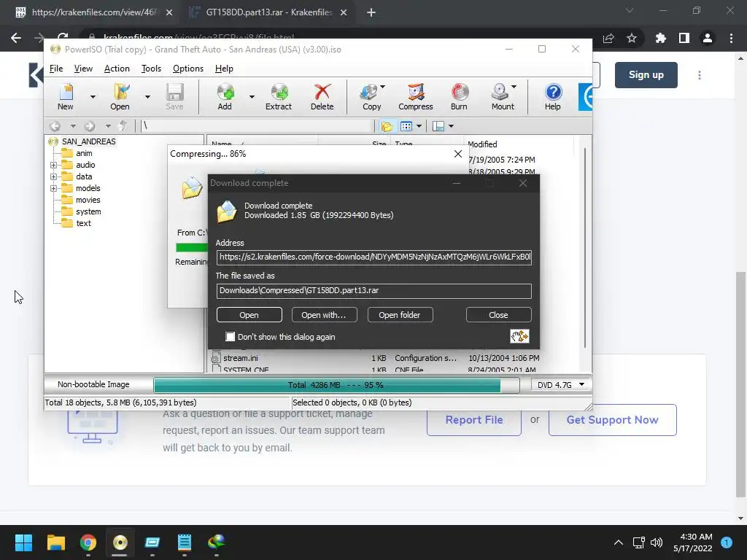This screenshot has width=747, height=560.
Task: Open the Open button dropdown arrow
Action: pos(147,97)
